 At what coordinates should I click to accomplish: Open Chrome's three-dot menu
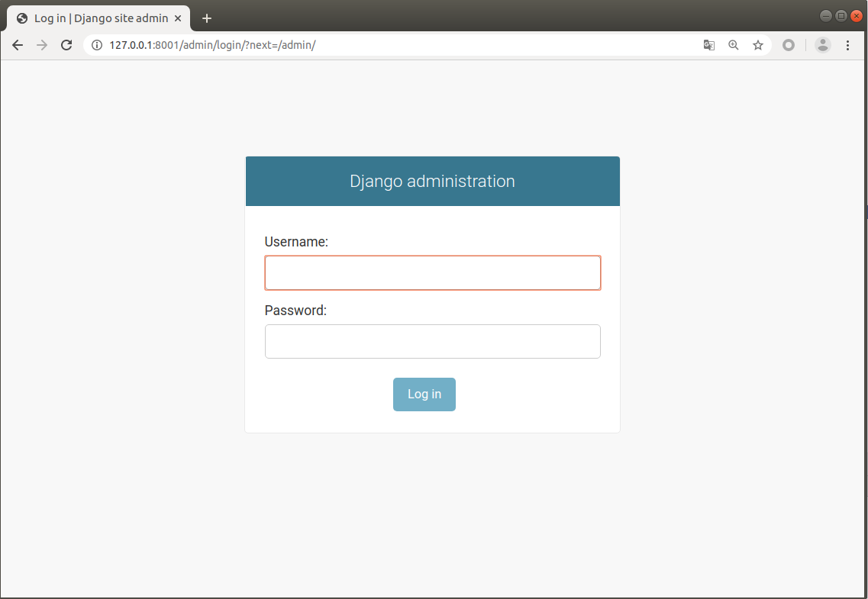click(847, 45)
